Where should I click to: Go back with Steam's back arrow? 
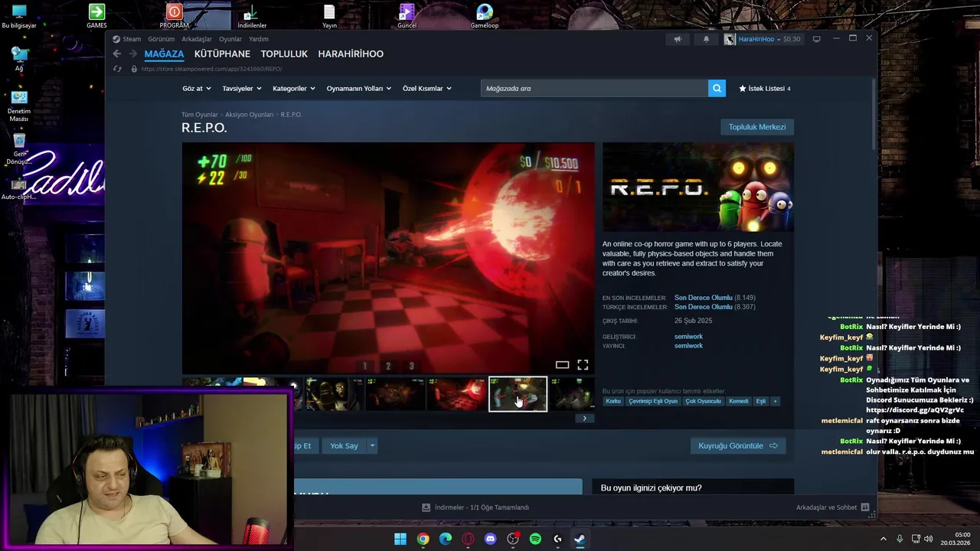116,54
